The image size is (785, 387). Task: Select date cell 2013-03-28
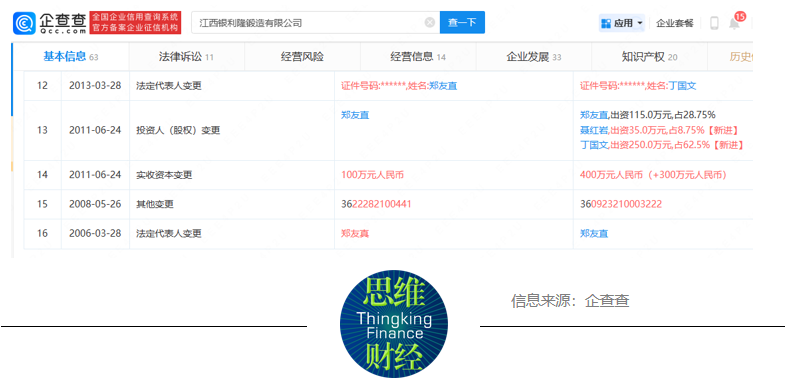point(95,86)
